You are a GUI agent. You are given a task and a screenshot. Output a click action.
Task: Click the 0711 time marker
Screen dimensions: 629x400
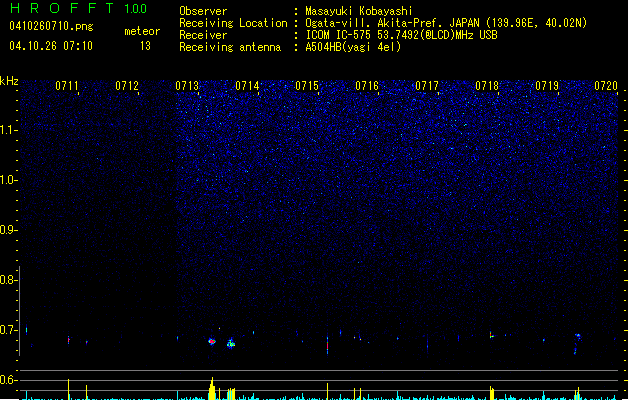point(67,86)
